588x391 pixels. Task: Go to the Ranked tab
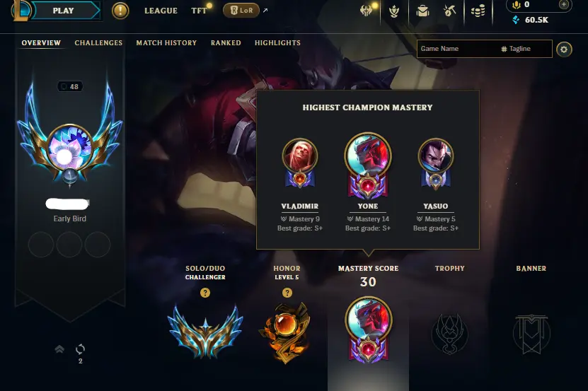point(226,42)
